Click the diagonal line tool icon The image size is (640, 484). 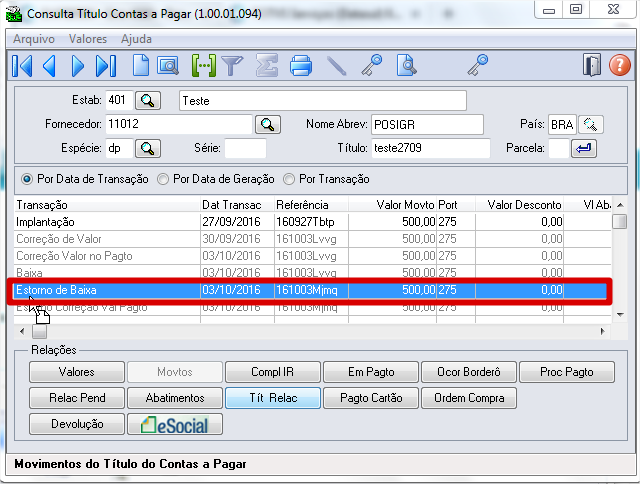337,66
